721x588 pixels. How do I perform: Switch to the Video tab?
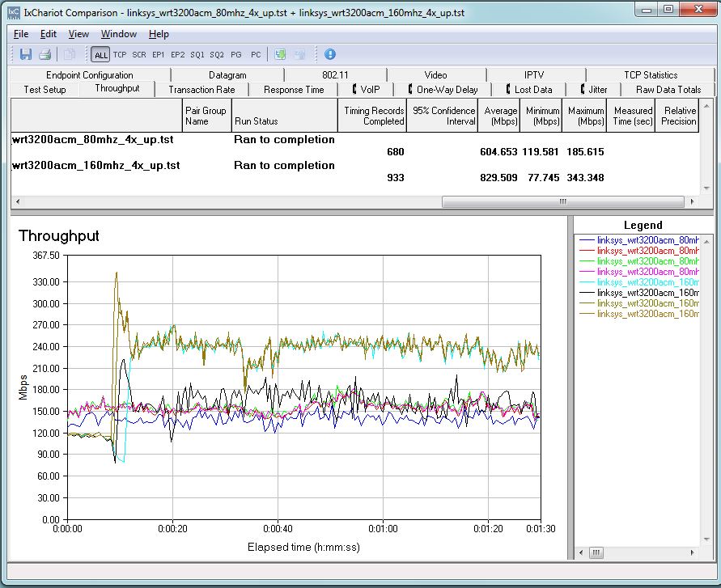pyautogui.click(x=435, y=75)
